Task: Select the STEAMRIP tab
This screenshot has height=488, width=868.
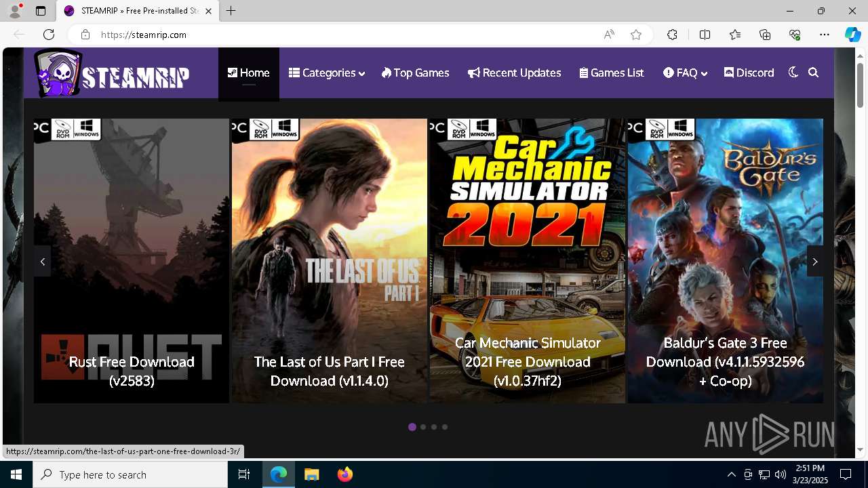Action: tap(138, 11)
